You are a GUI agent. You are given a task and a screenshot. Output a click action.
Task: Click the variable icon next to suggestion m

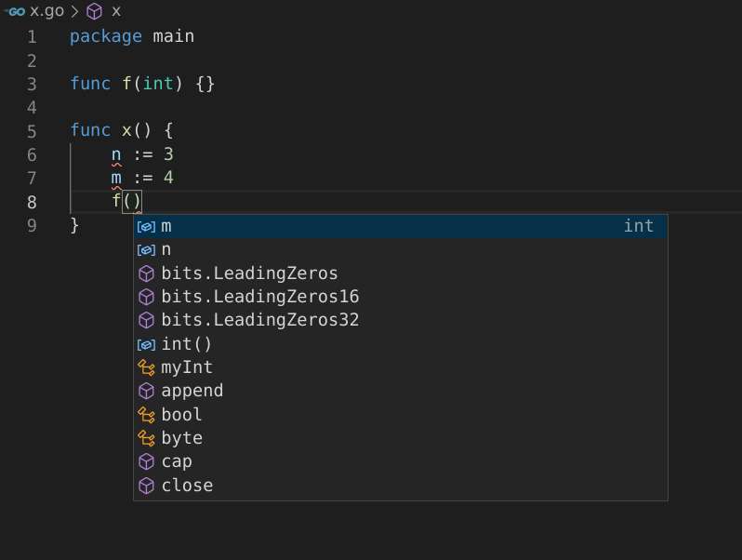coord(146,227)
